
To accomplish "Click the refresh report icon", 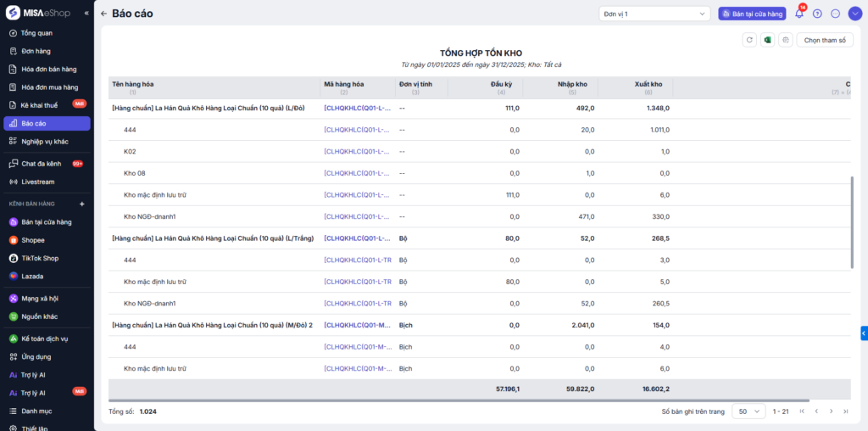I will click(x=749, y=40).
